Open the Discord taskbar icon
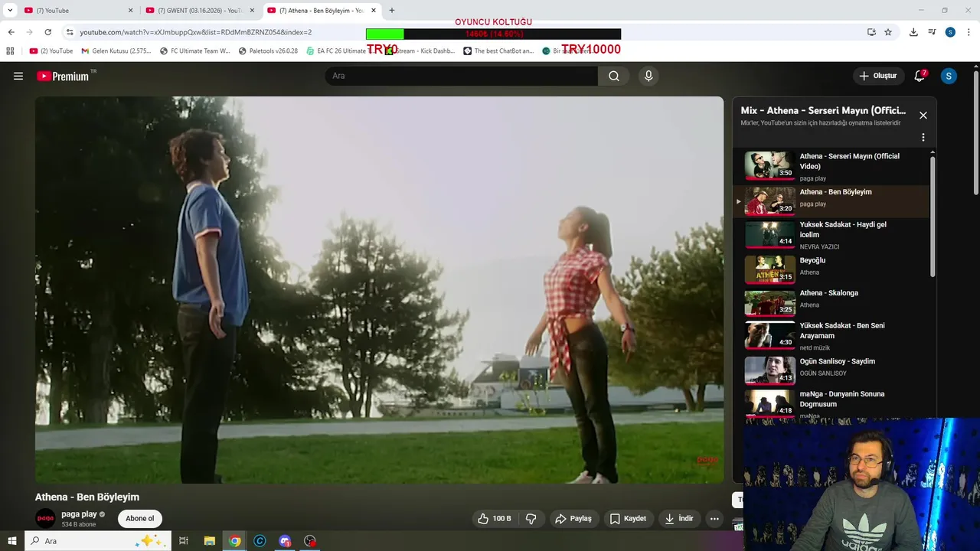980x551 pixels. (285, 541)
